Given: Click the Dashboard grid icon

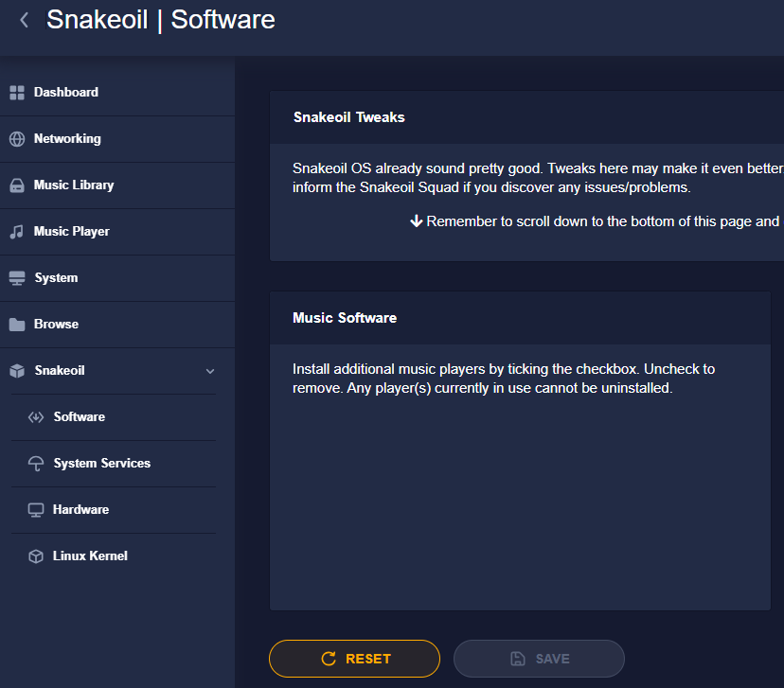Looking at the screenshot, I should click(17, 93).
